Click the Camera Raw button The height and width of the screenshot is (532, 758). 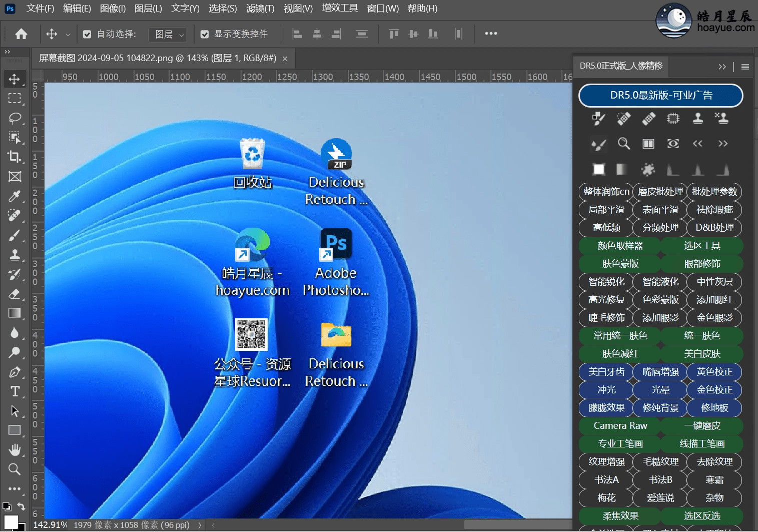pyautogui.click(x=620, y=426)
